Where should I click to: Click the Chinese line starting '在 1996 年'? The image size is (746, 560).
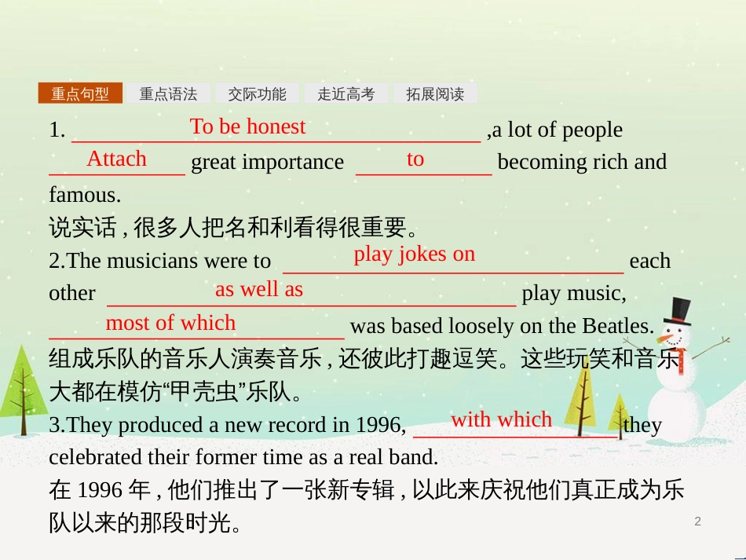coord(367,489)
